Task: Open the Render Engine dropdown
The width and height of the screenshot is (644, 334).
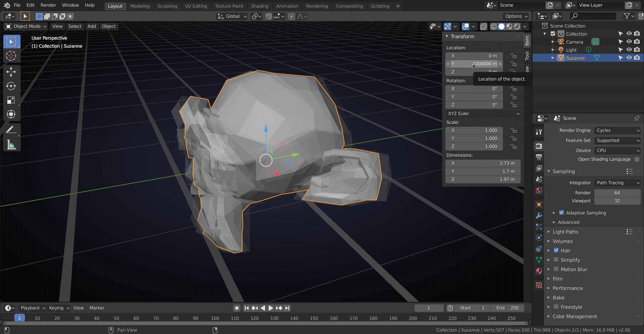Action: click(x=618, y=130)
